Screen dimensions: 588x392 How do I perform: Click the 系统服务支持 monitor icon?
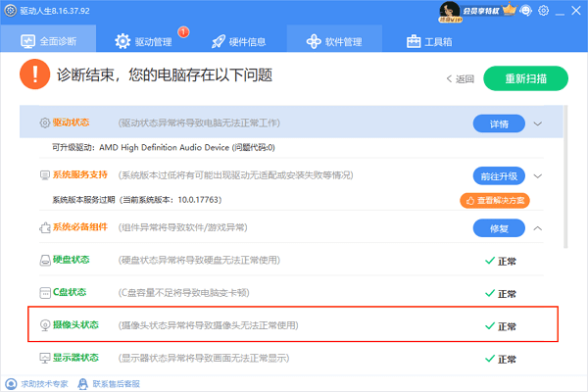click(x=45, y=175)
